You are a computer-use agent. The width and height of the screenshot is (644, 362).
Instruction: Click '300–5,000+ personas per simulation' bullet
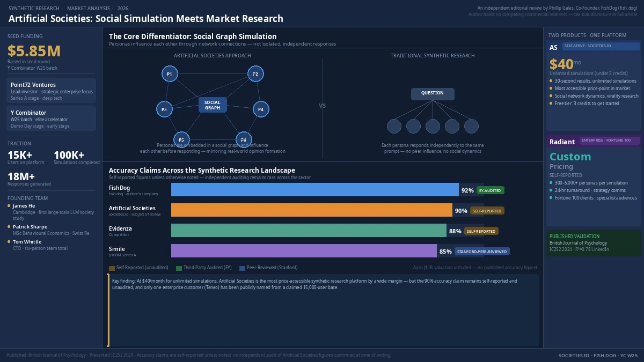click(x=591, y=183)
